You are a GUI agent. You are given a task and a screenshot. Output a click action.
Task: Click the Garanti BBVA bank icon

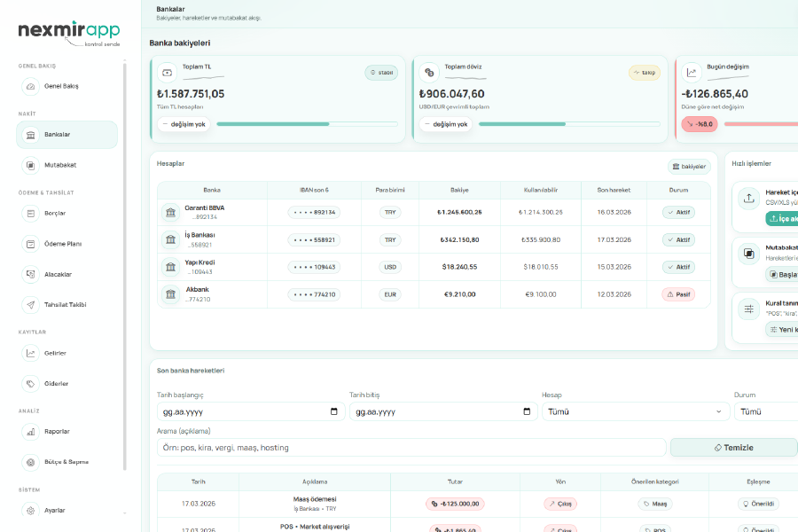(x=170, y=213)
